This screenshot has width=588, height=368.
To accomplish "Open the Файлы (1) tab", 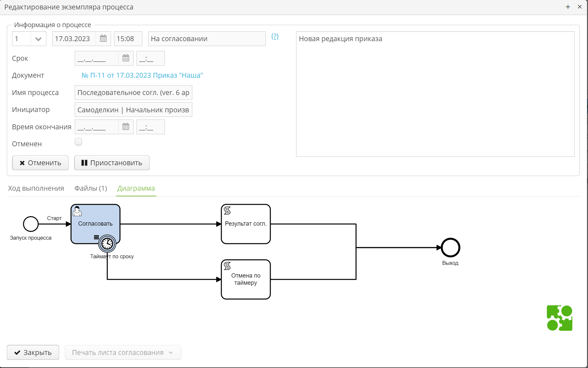I will pyautogui.click(x=90, y=188).
